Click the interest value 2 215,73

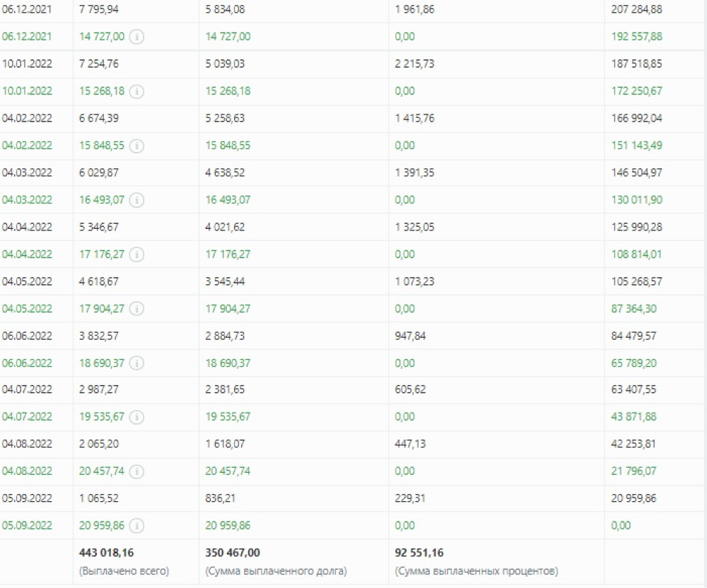(x=414, y=64)
